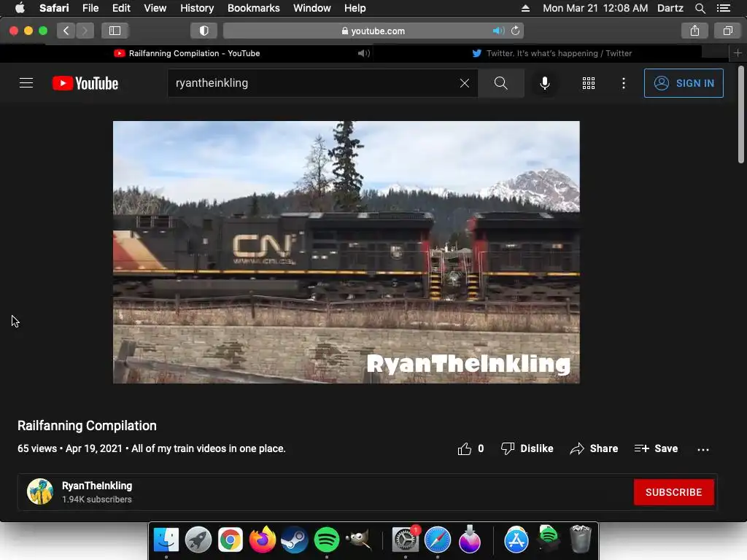Click the Railfanning Compilation title text
The image size is (747, 560).
point(88,426)
